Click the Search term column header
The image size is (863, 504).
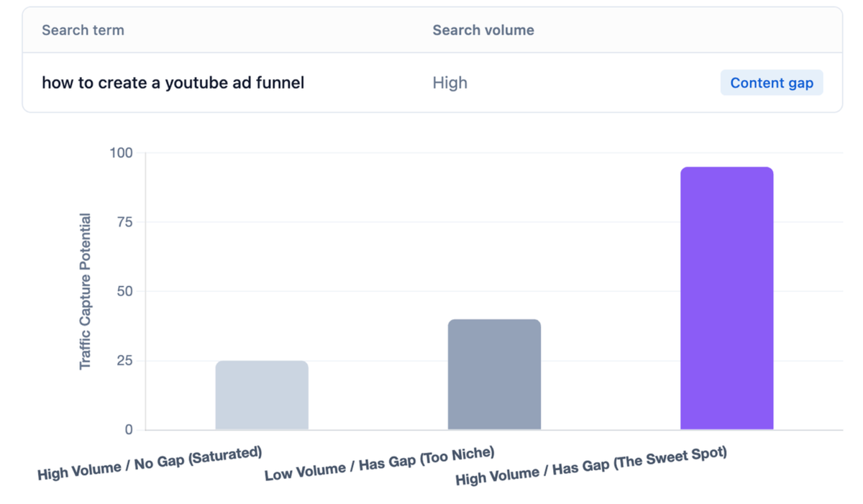tap(83, 30)
